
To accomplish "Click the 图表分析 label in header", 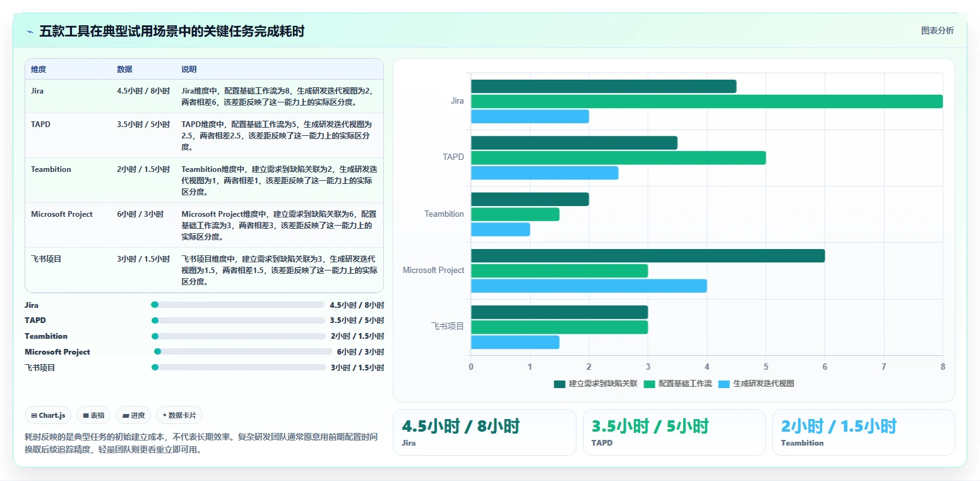I will (x=937, y=30).
